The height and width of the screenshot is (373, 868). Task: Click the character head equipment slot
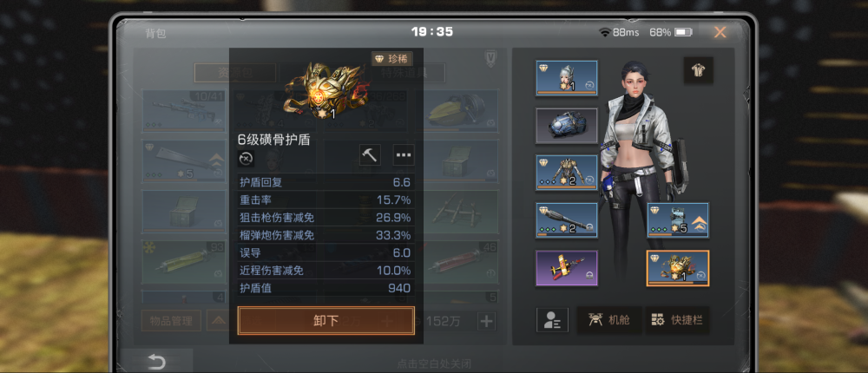click(566, 78)
